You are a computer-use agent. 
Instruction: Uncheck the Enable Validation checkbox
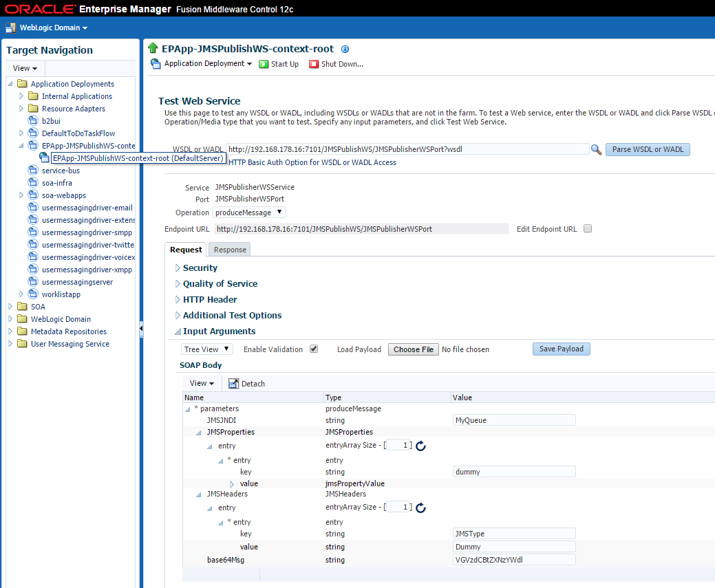(x=314, y=349)
